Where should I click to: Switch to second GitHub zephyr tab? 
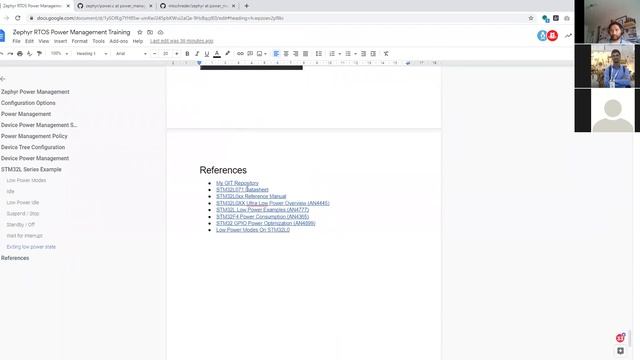198,6
